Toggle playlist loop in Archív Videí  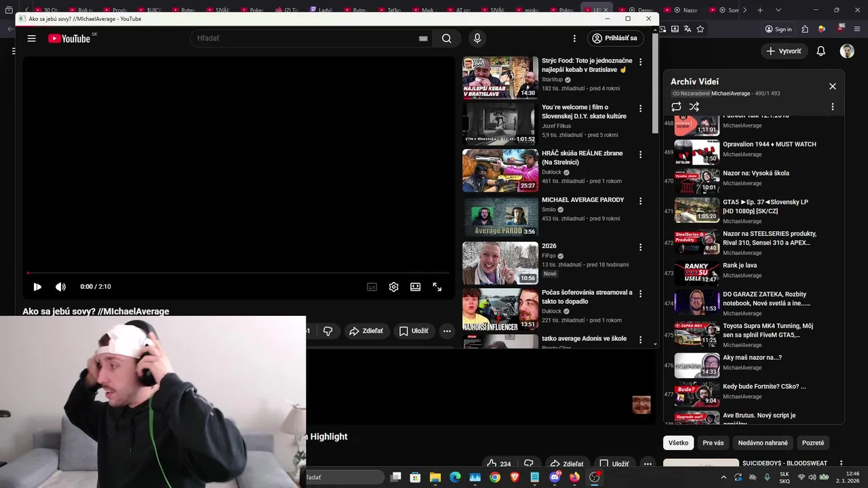pyautogui.click(x=676, y=106)
